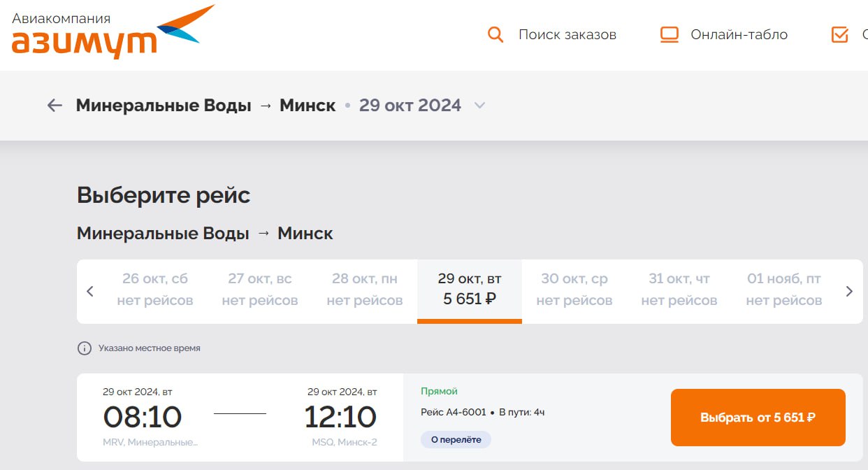Click the laptop icon for online board
This screenshot has width=868, height=470.
click(670, 34)
